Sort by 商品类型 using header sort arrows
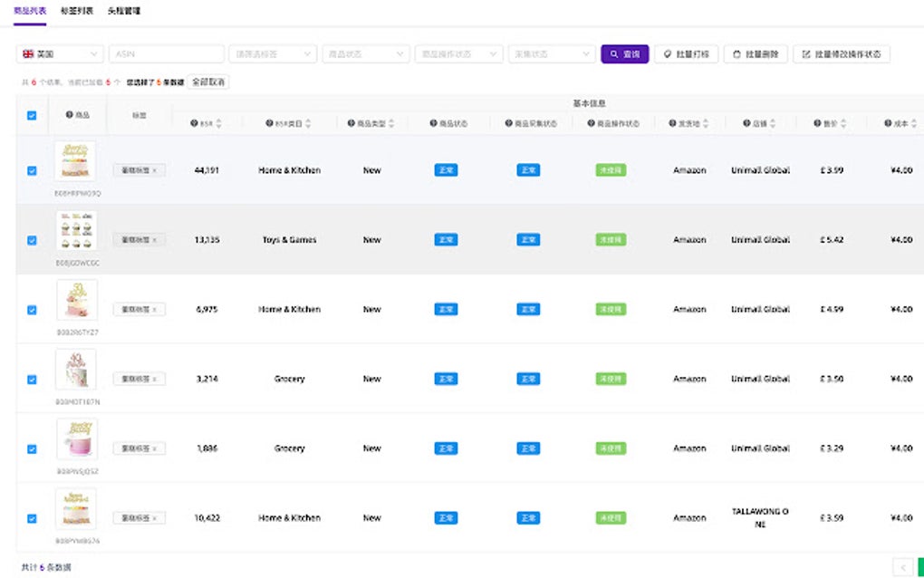 [391, 123]
